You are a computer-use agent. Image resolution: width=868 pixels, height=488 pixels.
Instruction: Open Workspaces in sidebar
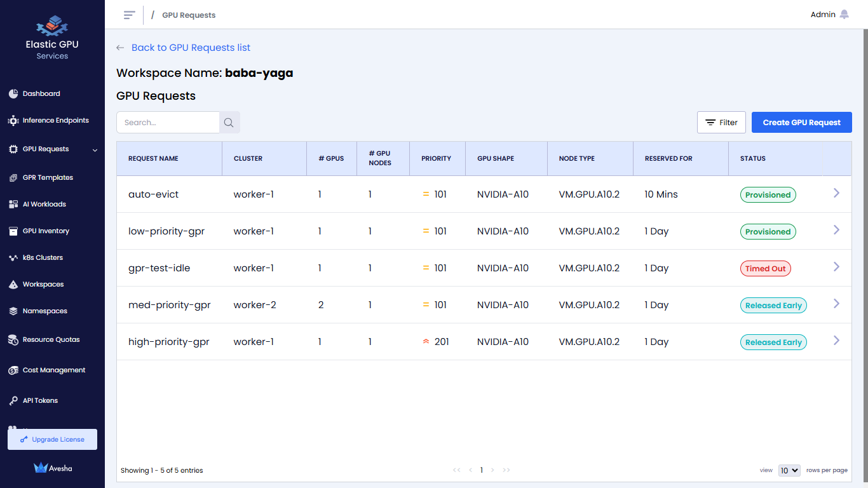pos(43,285)
